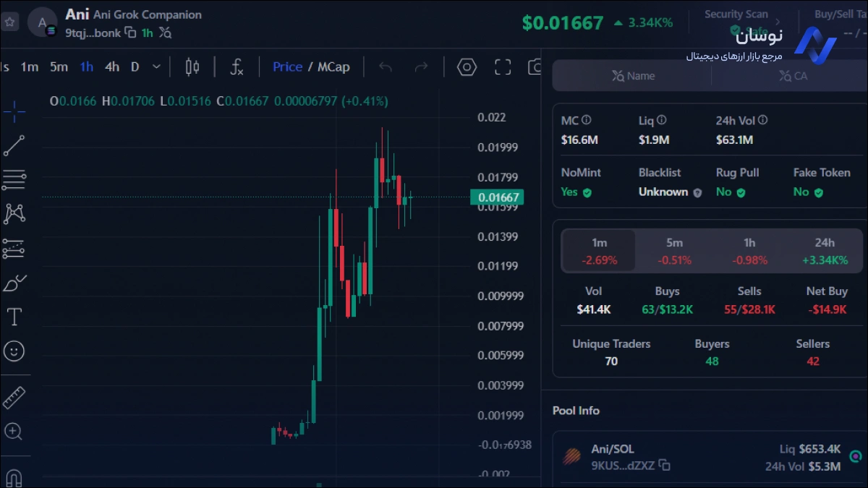This screenshot has height=488, width=868.
Task: Click the teal icon beside Liq $653.4K
Action: coord(856,456)
